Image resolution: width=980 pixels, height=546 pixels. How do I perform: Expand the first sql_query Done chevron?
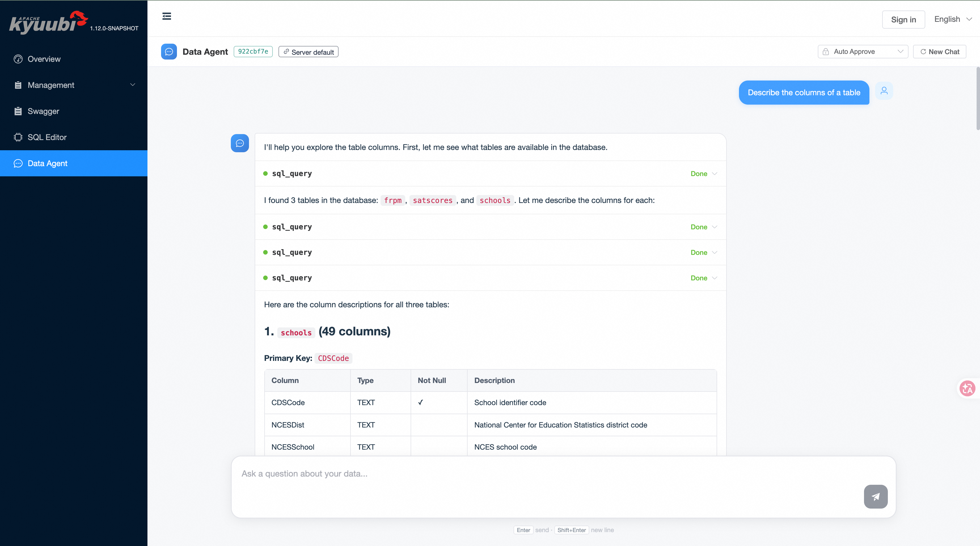click(715, 173)
